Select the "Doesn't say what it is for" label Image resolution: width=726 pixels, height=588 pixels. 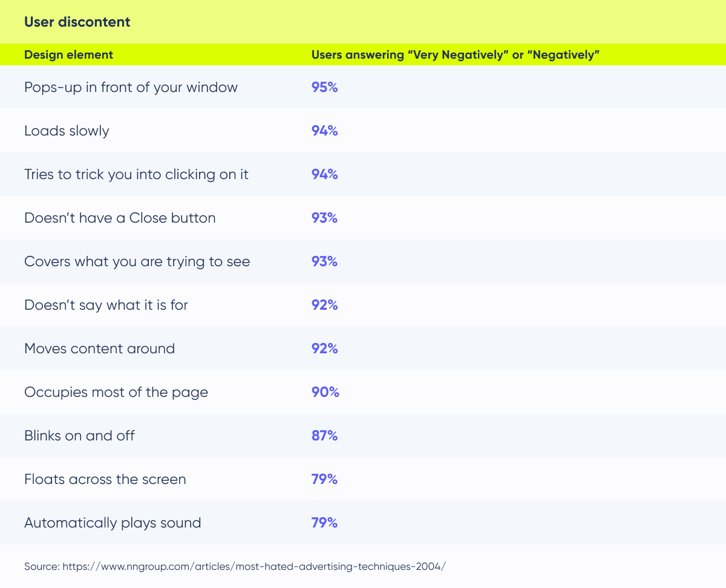(106, 305)
